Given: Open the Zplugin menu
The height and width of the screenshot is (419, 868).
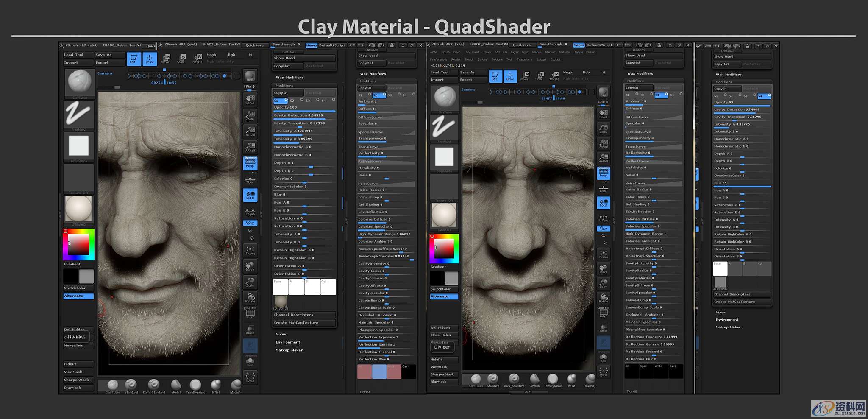Looking at the screenshot, I should 541,59.
